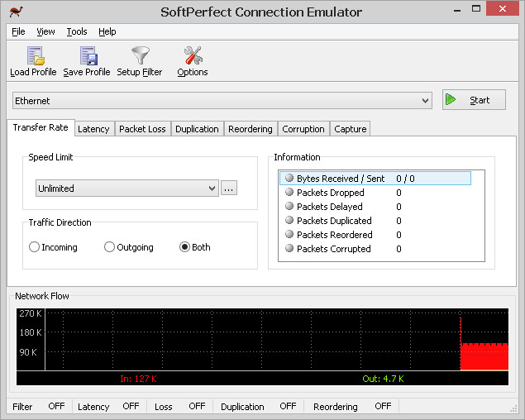Click the ellipsis button beside speed limit

[x=229, y=188]
